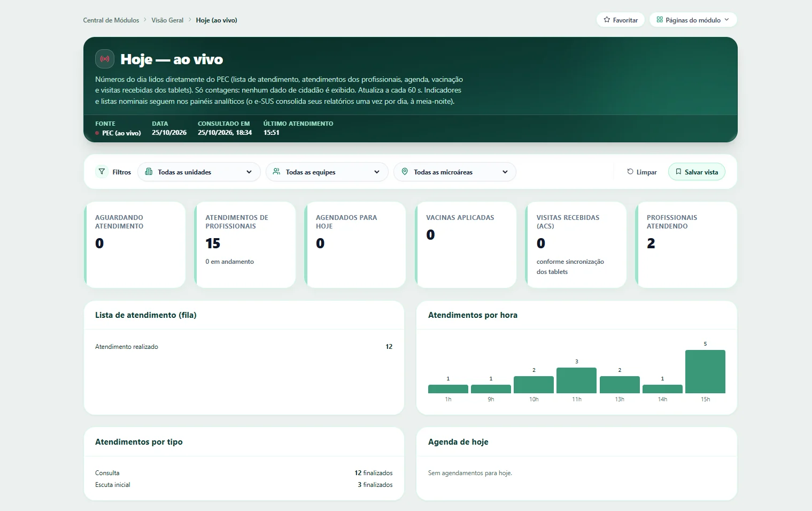The width and height of the screenshot is (812, 511).
Task: Select the Profissionais Atendendo card
Action: [686, 245]
